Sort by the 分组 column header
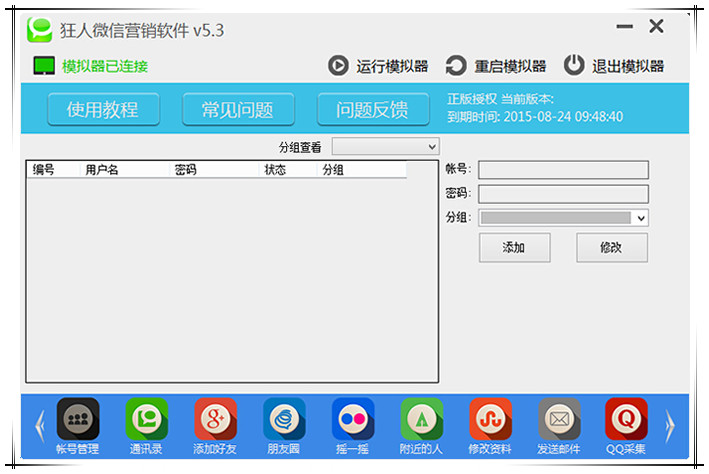 coord(361,170)
